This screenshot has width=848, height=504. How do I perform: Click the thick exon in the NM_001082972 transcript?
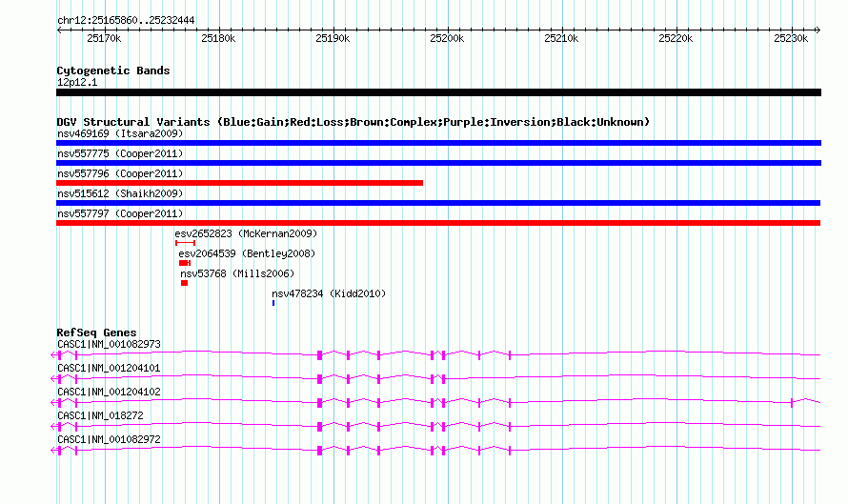pos(319,451)
